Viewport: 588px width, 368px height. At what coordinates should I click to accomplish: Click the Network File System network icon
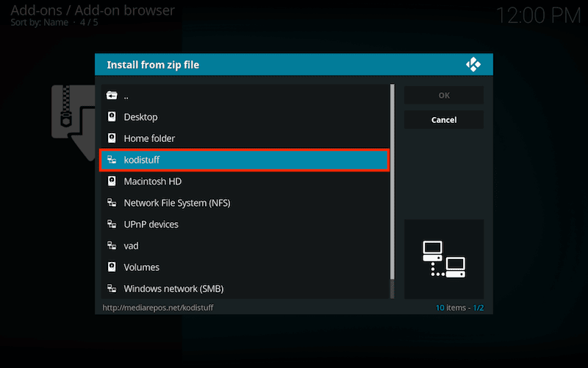point(112,203)
